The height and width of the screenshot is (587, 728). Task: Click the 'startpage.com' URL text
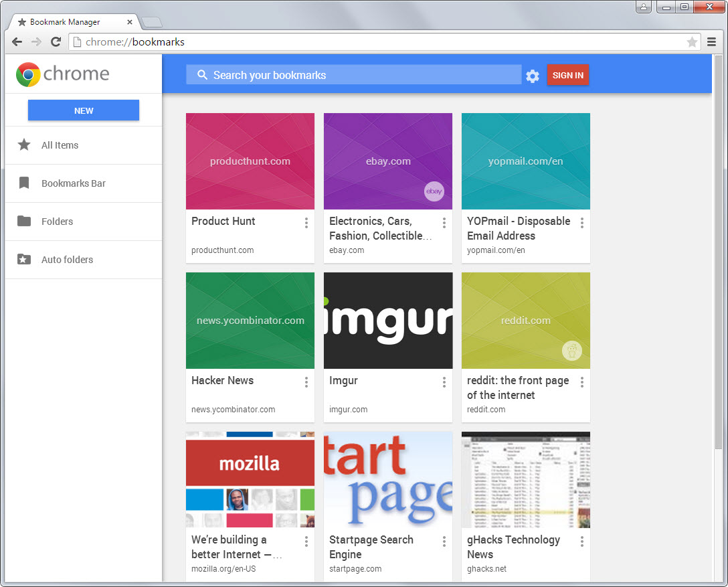(x=355, y=568)
